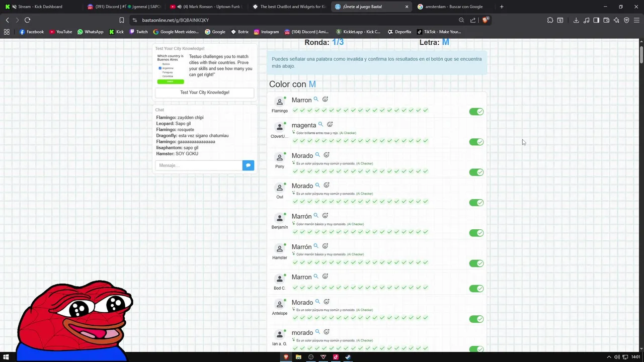The height and width of the screenshot is (362, 644).
Task: Open a new browser tab
Action: (x=502, y=7)
